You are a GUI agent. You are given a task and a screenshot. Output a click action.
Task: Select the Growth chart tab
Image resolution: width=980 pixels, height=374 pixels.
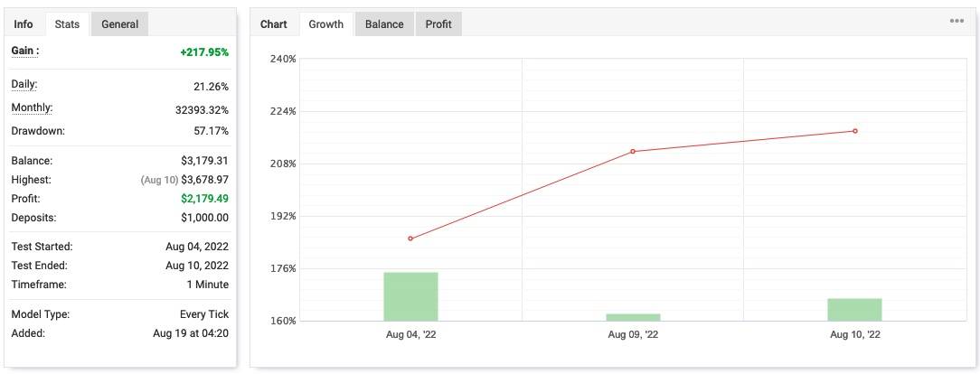(x=325, y=24)
